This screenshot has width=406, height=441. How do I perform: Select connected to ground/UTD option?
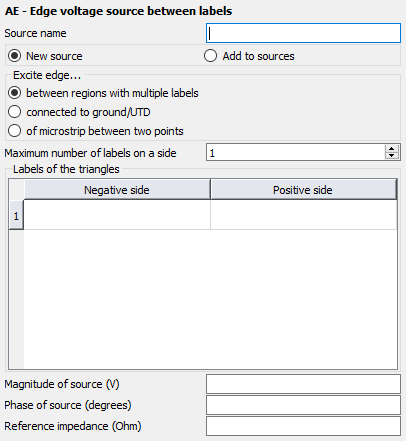tap(14, 112)
